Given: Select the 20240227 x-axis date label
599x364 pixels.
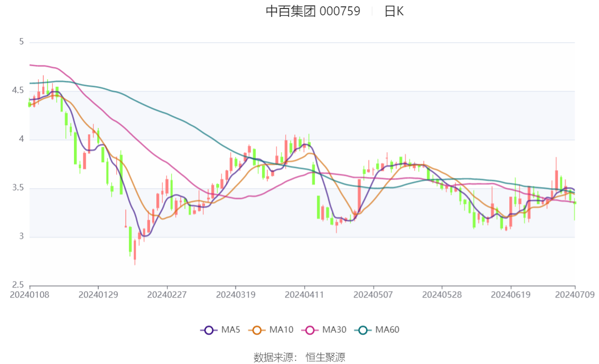Looking at the screenshot, I should (x=167, y=295).
